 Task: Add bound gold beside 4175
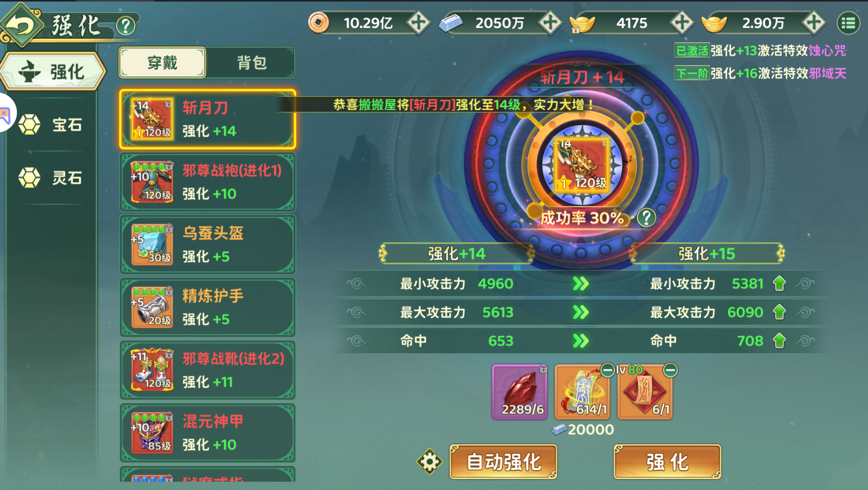(682, 23)
